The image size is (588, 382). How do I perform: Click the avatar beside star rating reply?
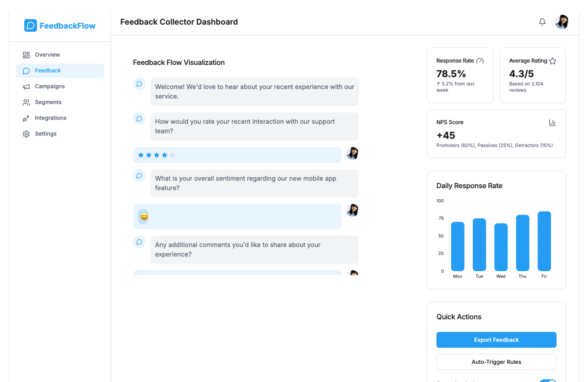pos(352,153)
